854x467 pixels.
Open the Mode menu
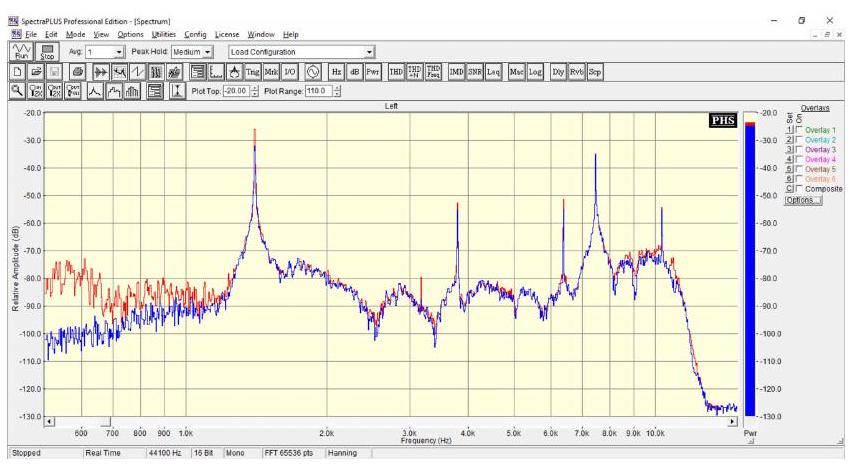point(76,34)
